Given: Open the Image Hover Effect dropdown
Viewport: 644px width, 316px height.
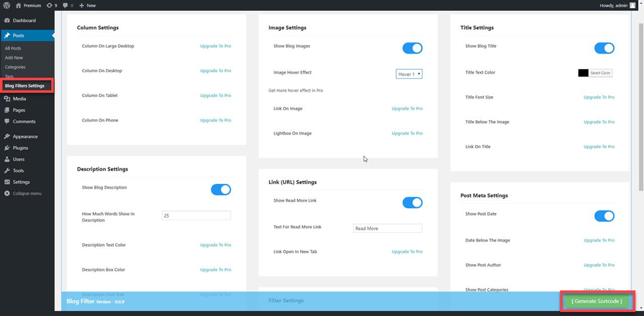Looking at the screenshot, I should tap(409, 74).
